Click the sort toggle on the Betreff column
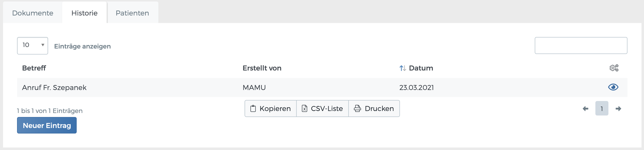Viewport: 644px width, 150px height. point(34,68)
